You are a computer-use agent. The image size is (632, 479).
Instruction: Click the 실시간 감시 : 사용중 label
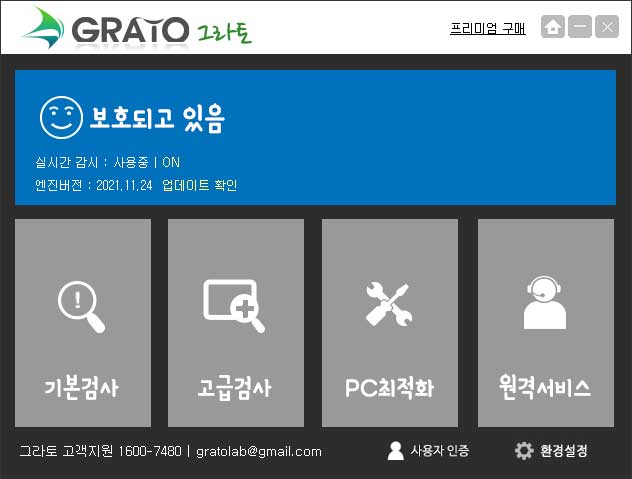[x=92, y=162]
